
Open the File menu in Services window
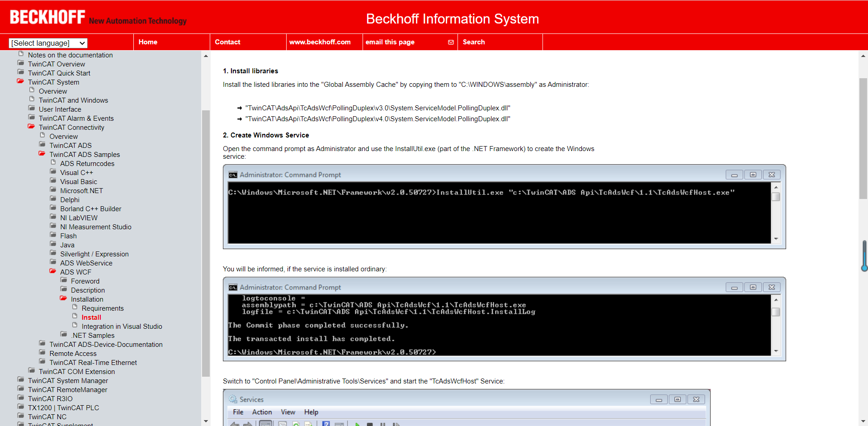pos(238,412)
